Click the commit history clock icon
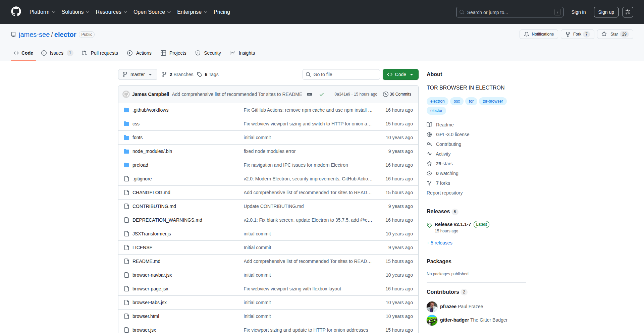 pos(386,94)
